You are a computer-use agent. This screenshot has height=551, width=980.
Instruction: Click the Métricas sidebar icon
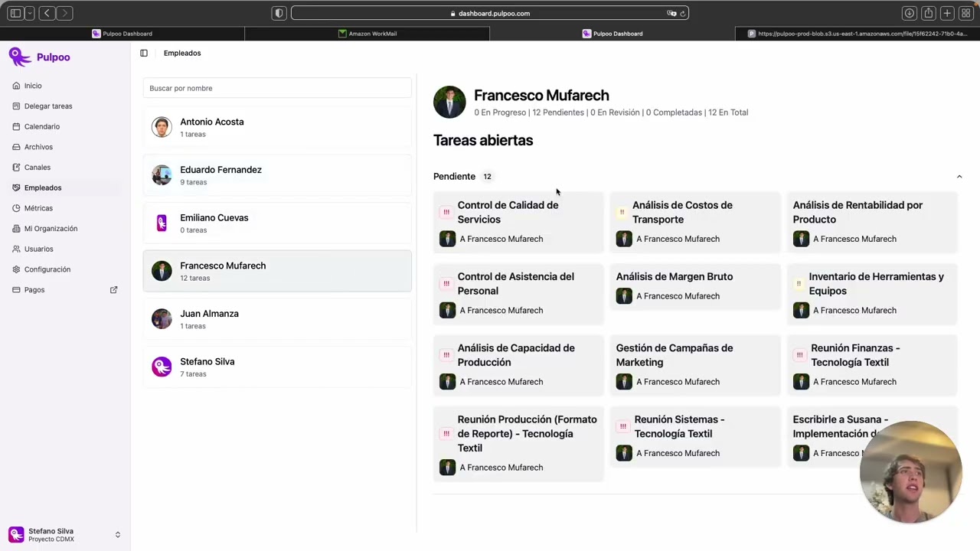17,208
